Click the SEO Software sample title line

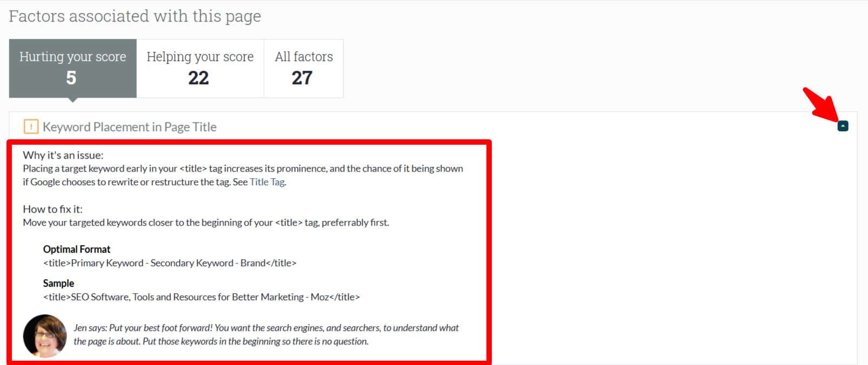tap(201, 297)
